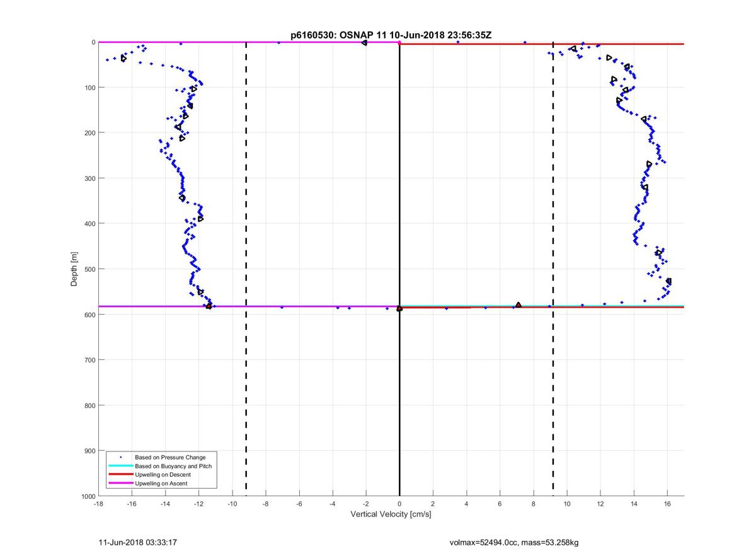
Task: Click legend entry Upwelling on Descent
Action: coord(163,475)
